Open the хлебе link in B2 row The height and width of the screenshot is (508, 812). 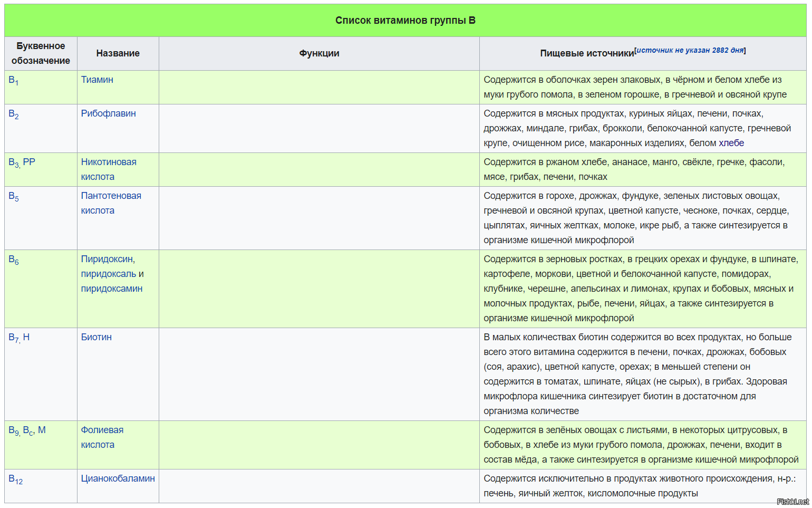click(731, 143)
